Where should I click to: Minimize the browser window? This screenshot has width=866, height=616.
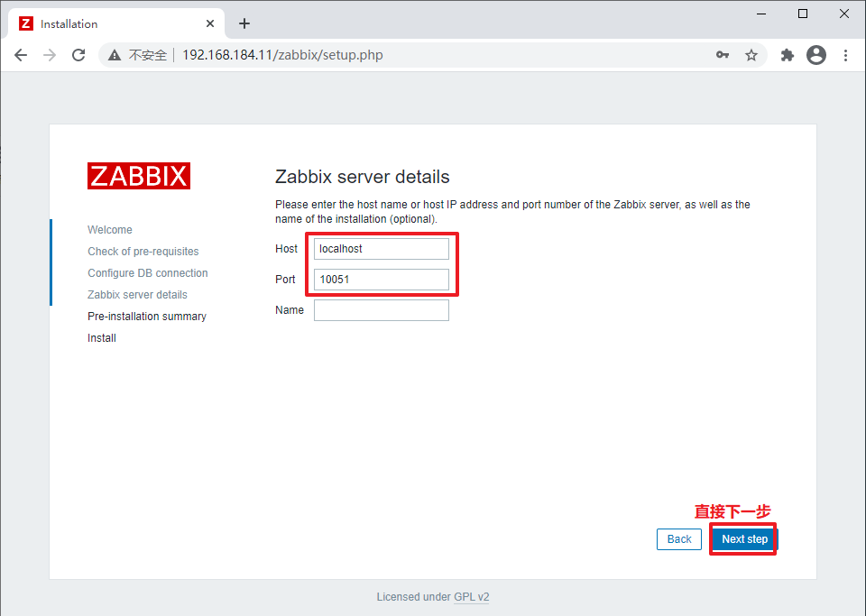(761, 14)
